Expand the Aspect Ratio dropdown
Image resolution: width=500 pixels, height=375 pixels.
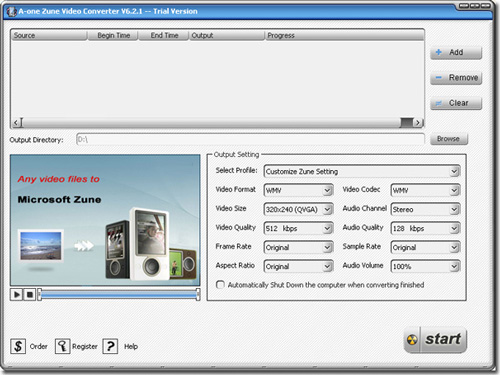[x=298, y=266]
